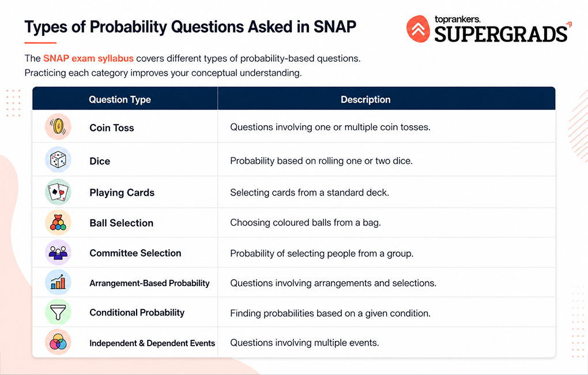Select the Arrangement-Based Probability chart icon
Viewport: 588px width, 375px height.
pyautogui.click(x=58, y=282)
